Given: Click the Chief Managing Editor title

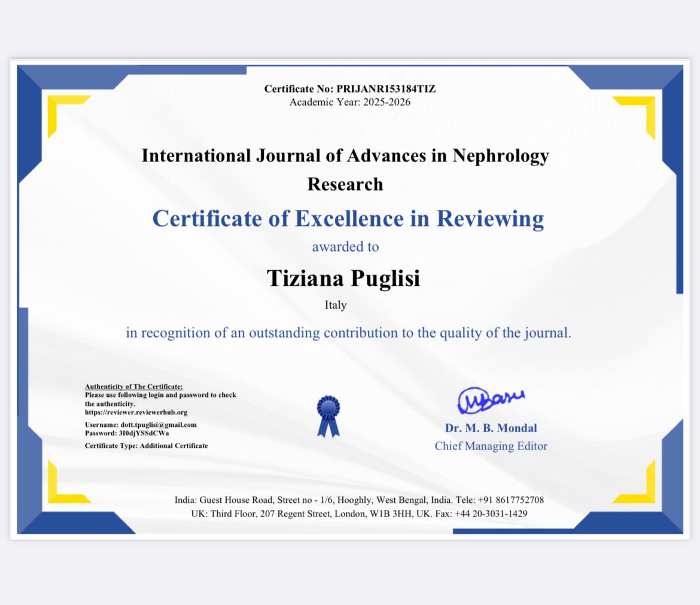Looking at the screenshot, I should [491, 446].
